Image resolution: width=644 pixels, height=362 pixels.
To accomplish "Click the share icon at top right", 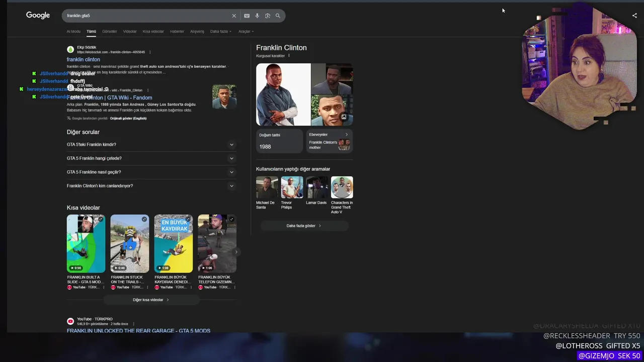I will 634,16.
